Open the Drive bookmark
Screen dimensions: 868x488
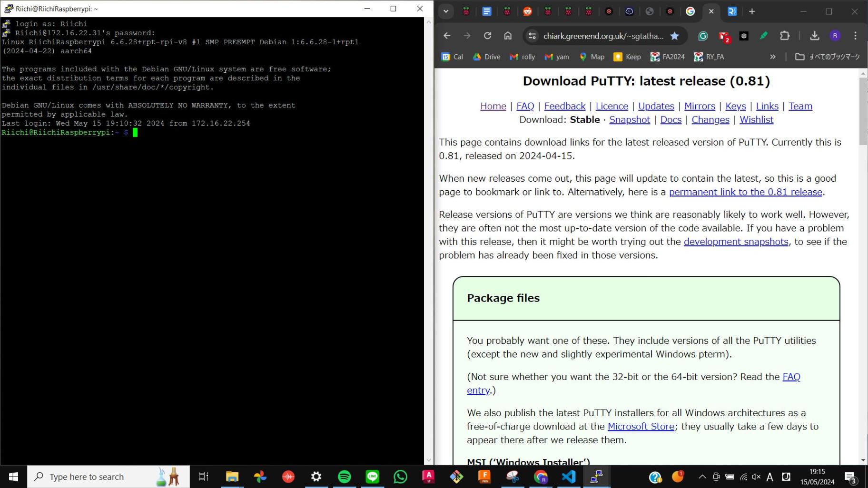486,57
